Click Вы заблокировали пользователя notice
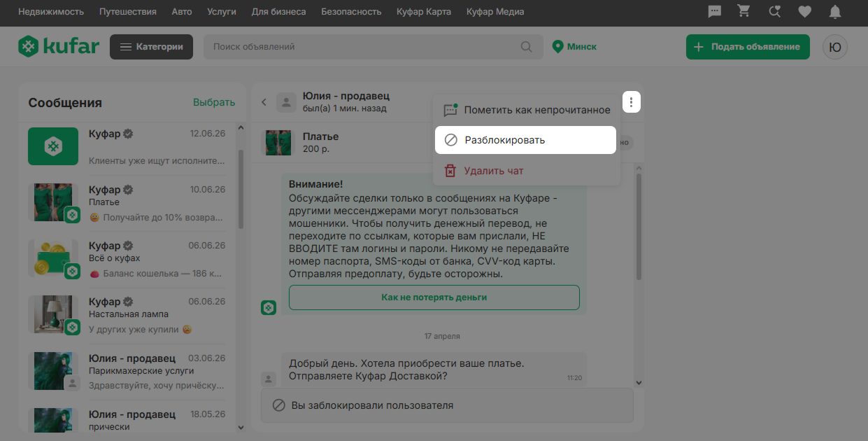868x441 pixels. pos(447,405)
